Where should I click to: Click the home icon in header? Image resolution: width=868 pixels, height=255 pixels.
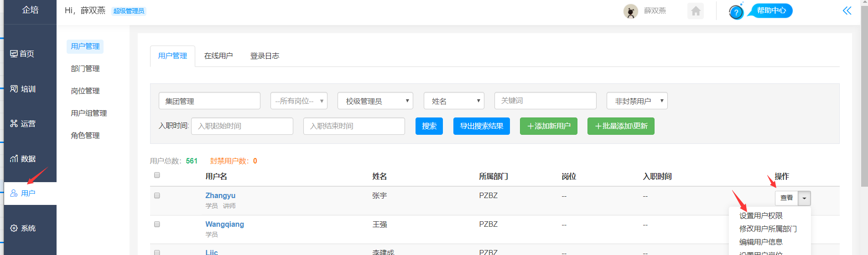(696, 11)
